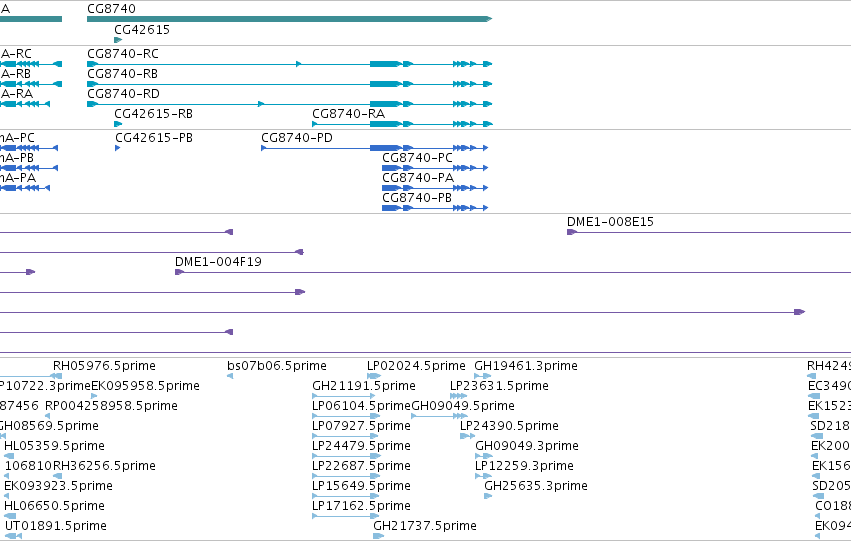851x541 pixels.
Task: Select the LP22687.5prime EST
Action: click(346, 476)
